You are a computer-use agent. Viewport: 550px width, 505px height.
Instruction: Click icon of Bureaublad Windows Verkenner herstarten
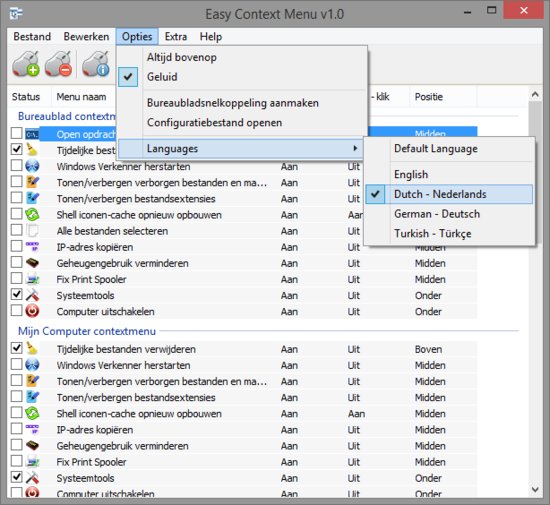(x=32, y=166)
